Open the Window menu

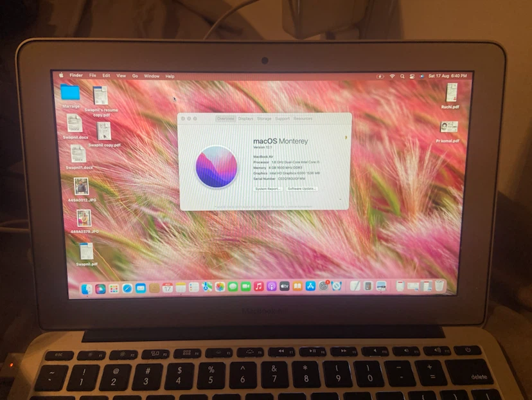tap(152, 76)
